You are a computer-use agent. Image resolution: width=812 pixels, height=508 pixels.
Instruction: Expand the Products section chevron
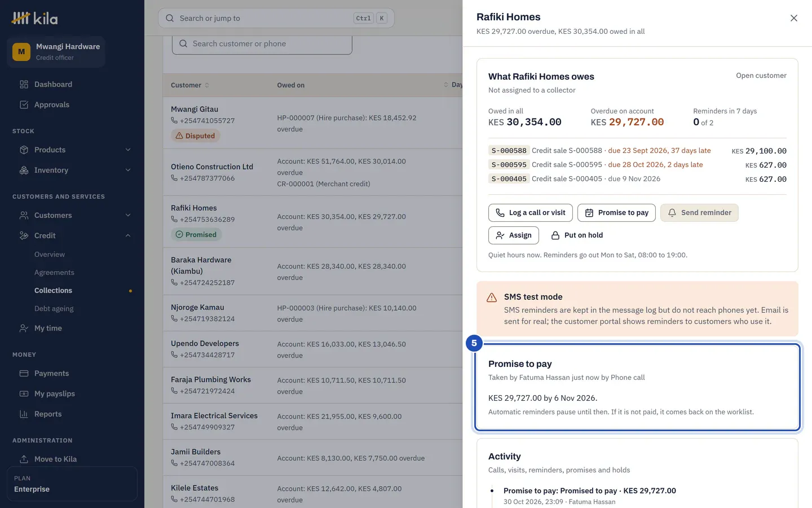(128, 150)
